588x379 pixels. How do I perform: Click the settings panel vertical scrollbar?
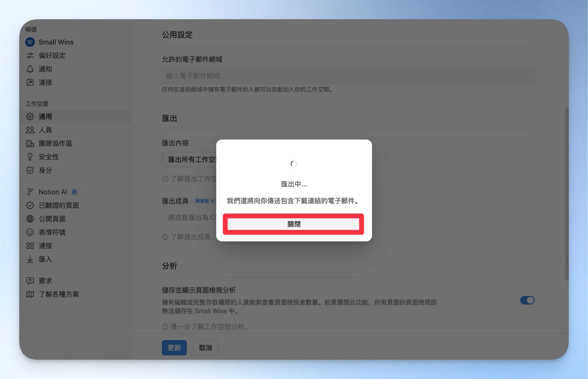(567, 194)
